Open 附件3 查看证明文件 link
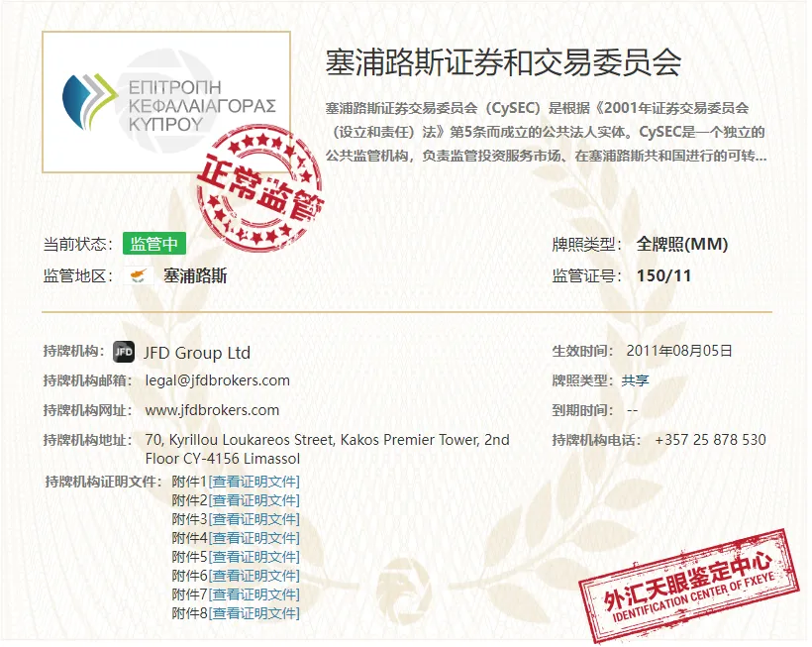 pos(254,519)
